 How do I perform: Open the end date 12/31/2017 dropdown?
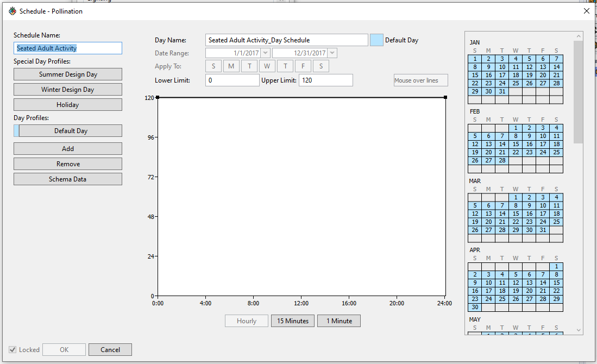332,53
